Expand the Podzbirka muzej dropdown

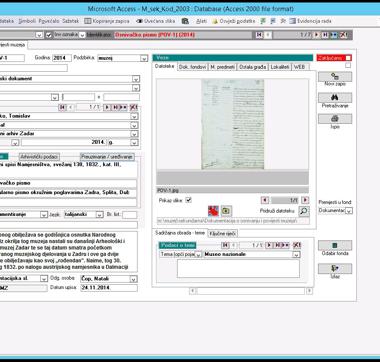144,58
